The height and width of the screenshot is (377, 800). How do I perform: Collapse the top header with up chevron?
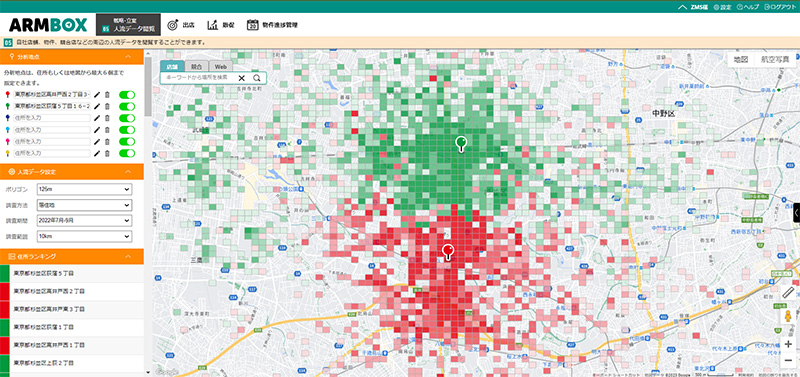click(x=683, y=7)
